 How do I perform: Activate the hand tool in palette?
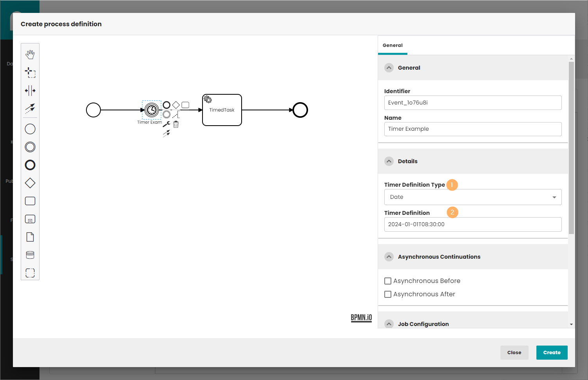pyautogui.click(x=30, y=54)
